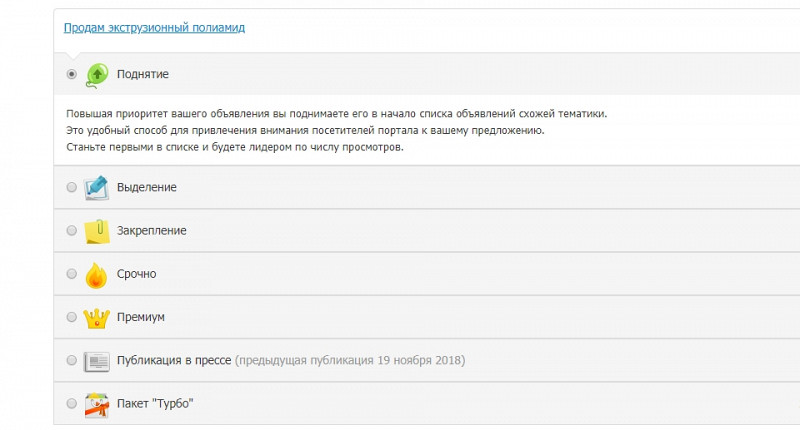Click the gift box Пакет Турбо icon
This screenshot has height=430, width=800.
point(96,405)
